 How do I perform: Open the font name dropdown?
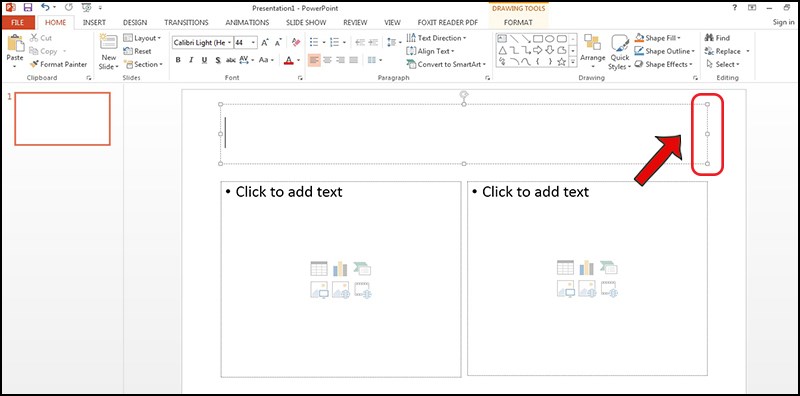(x=230, y=43)
